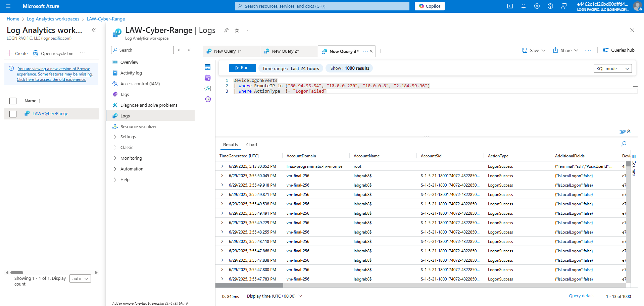
Task: Open New Query 3 tab options ellipsis
Action: pos(365,51)
